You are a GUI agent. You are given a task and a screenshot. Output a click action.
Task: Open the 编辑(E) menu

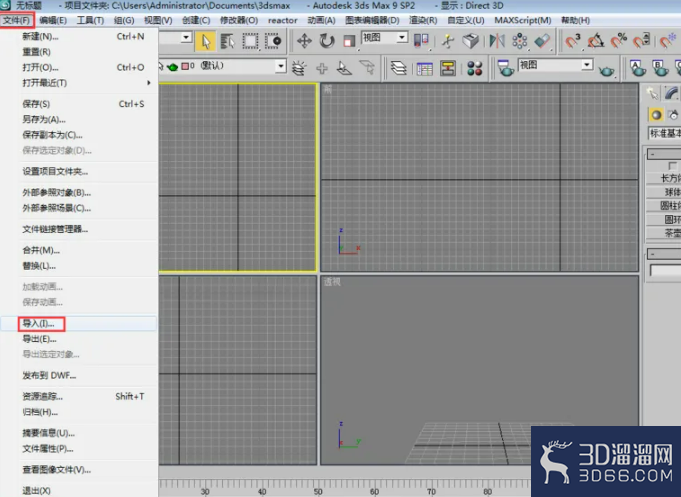pos(53,20)
